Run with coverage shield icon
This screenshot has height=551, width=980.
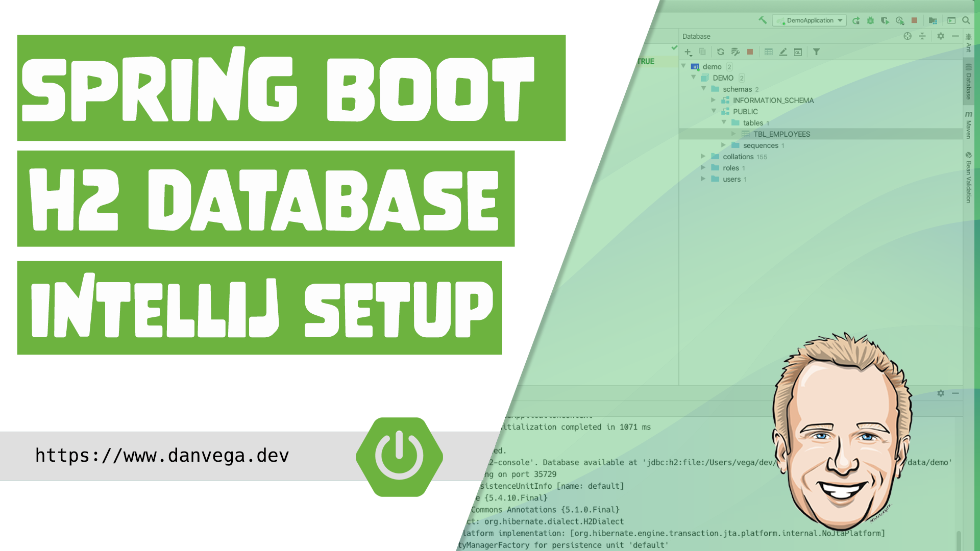pyautogui.click(x=885, y=20)
